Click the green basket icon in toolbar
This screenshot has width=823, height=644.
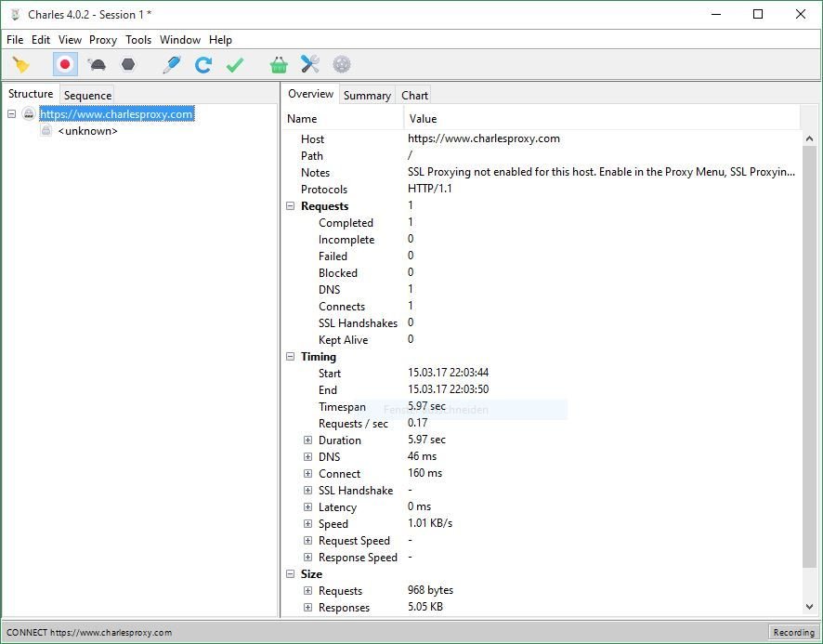279,65
